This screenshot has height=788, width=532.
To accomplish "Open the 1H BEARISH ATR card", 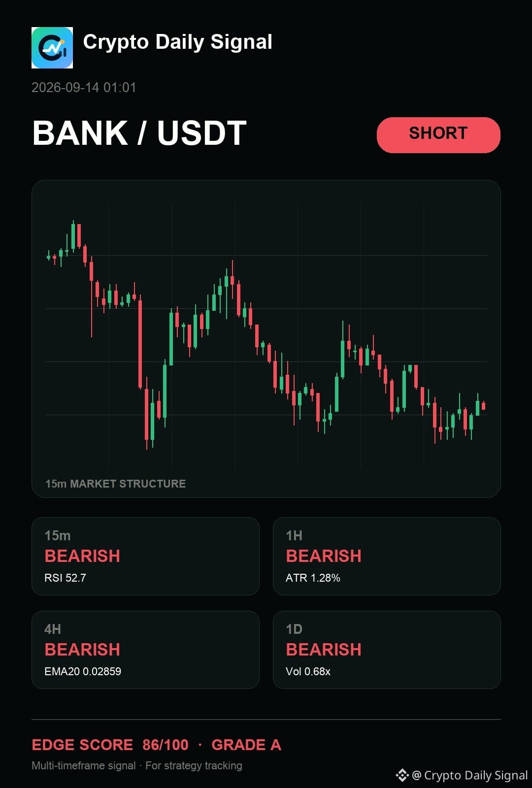I will (387, 556).
